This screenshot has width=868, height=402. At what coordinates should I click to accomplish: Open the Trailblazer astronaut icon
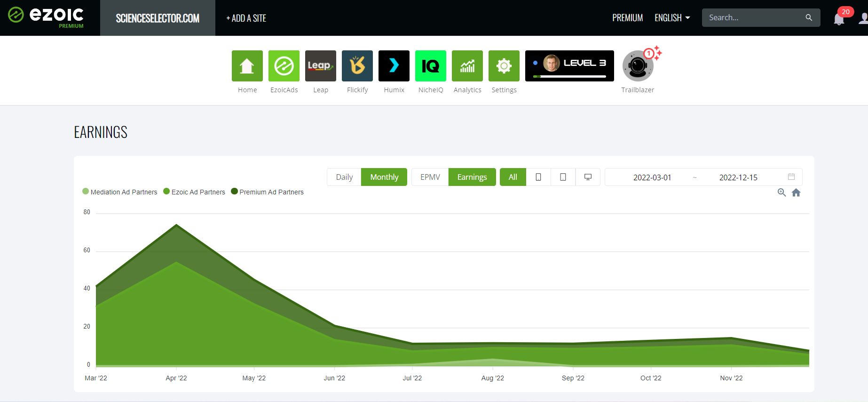click(638, 66)
